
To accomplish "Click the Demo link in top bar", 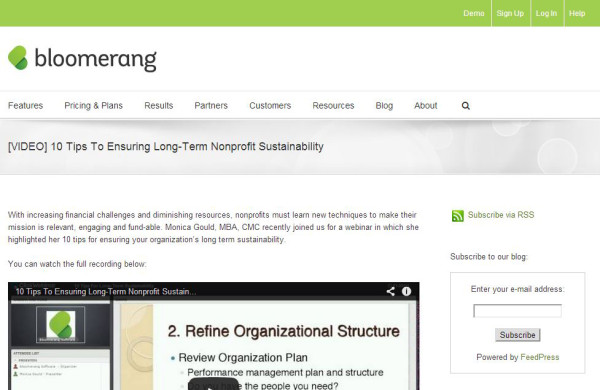I will pos(474,13).
